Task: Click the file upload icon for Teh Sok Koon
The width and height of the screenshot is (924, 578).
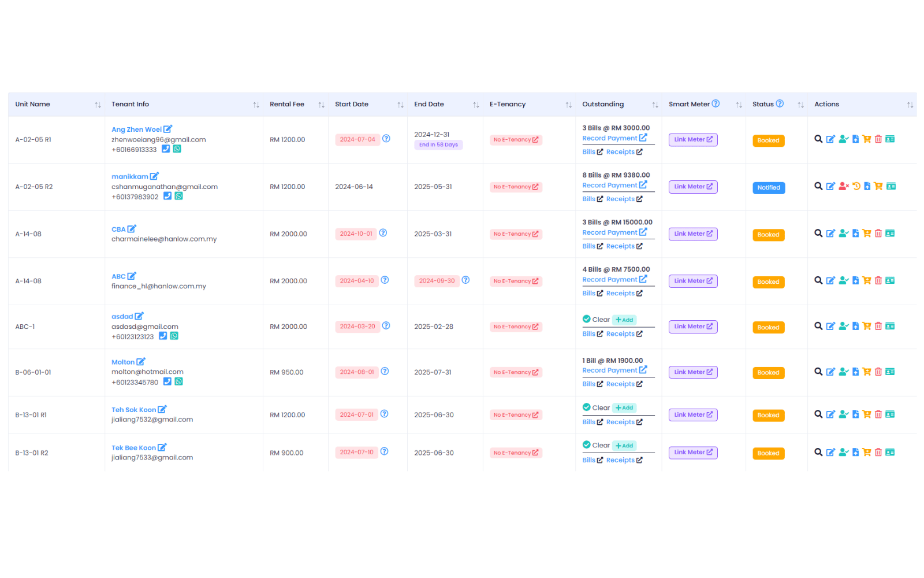Action: pyautogui.click(x=856, y=414)
